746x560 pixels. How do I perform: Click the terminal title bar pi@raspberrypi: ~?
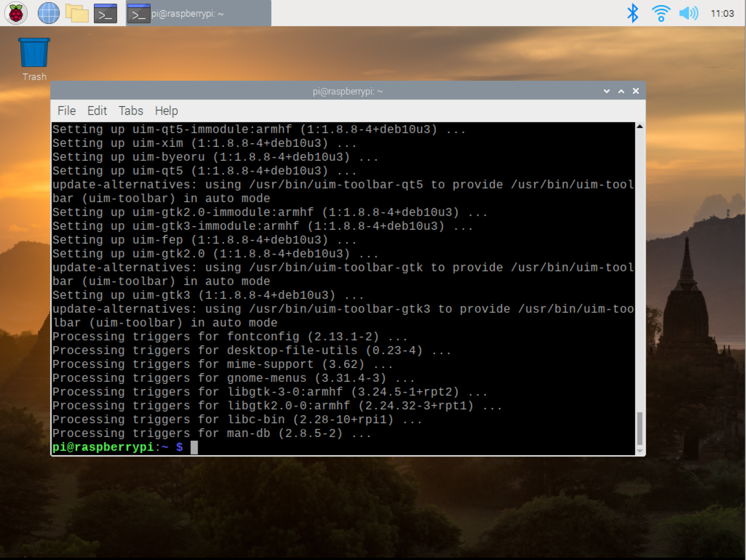point(348,91)
